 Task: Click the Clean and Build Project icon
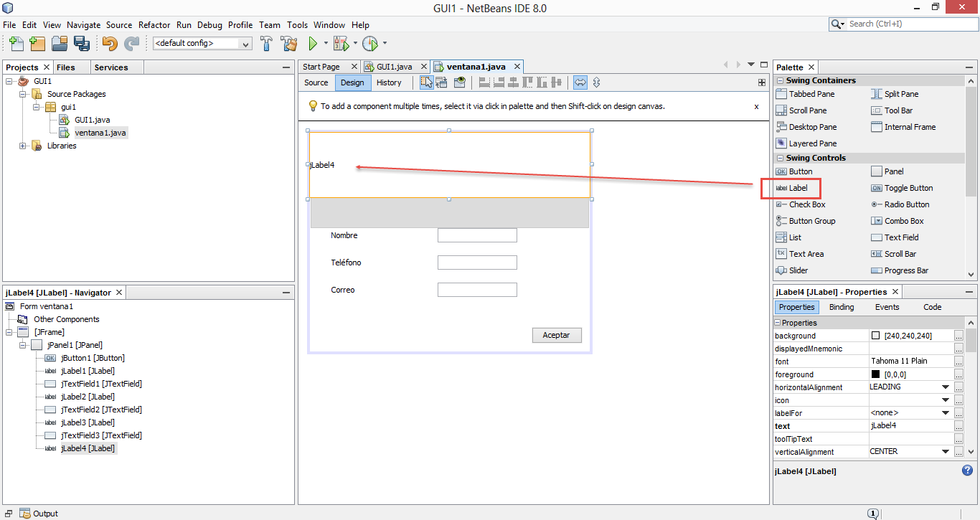pyautogui.click(x=288, y=43)
